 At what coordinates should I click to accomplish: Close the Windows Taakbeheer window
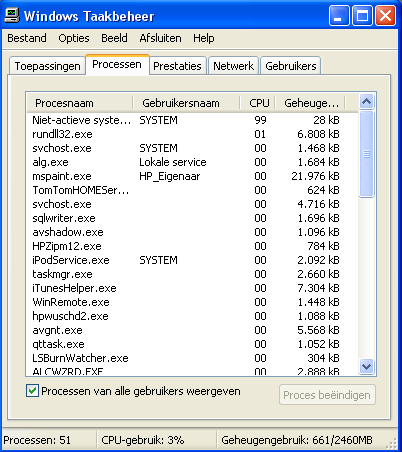coord(385,16)
